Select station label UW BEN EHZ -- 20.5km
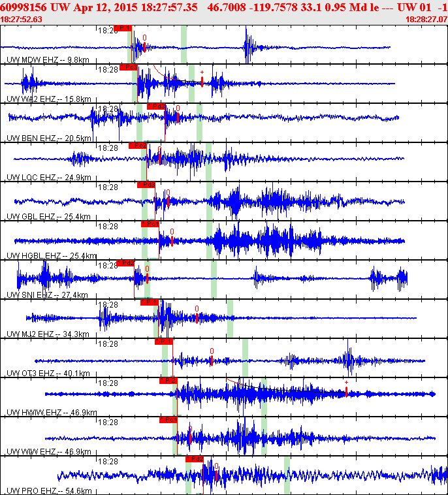The image size is (448, 495). 49,138
